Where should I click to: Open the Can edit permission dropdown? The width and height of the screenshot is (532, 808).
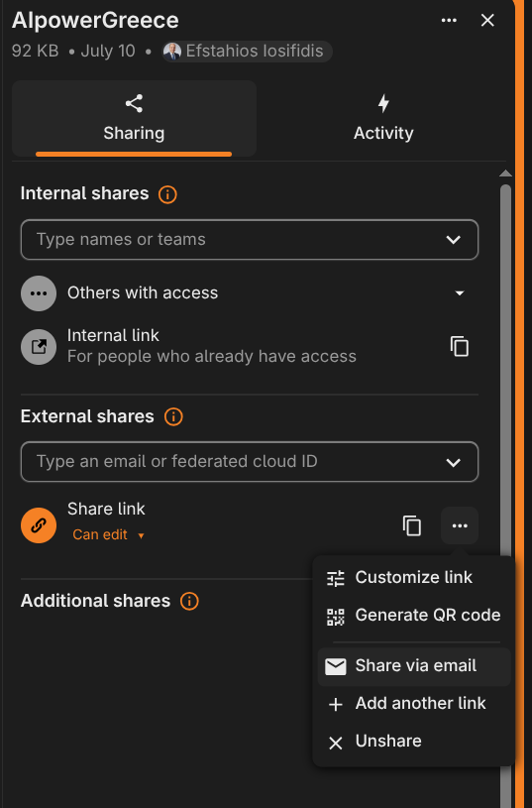pos(108,535)
